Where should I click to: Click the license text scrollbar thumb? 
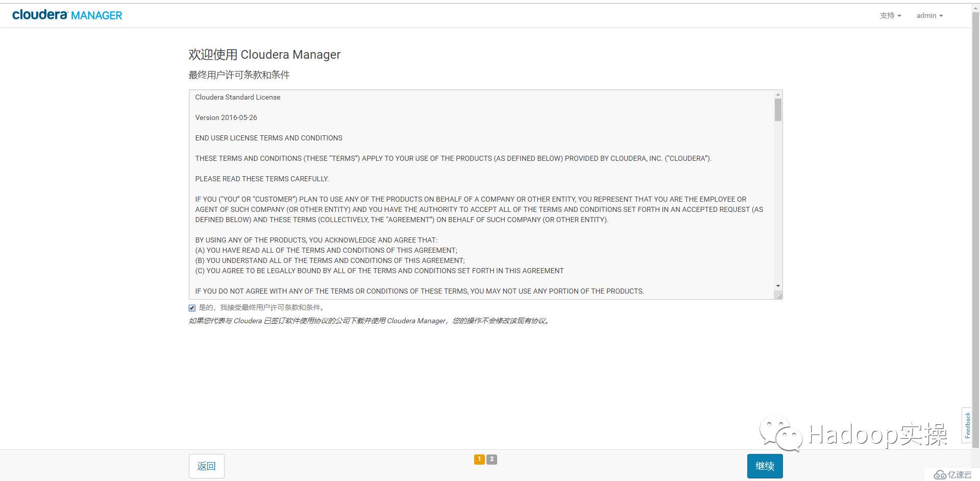click(x=778, y=110)
